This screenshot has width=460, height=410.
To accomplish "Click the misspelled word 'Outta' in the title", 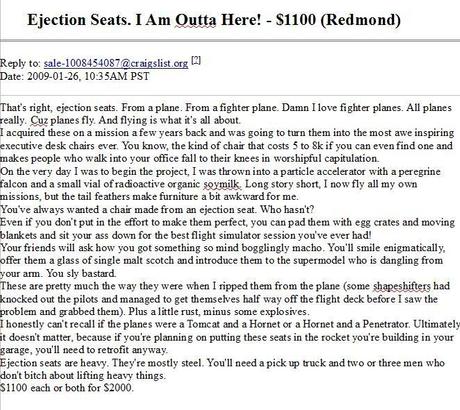I will point(196,20).
